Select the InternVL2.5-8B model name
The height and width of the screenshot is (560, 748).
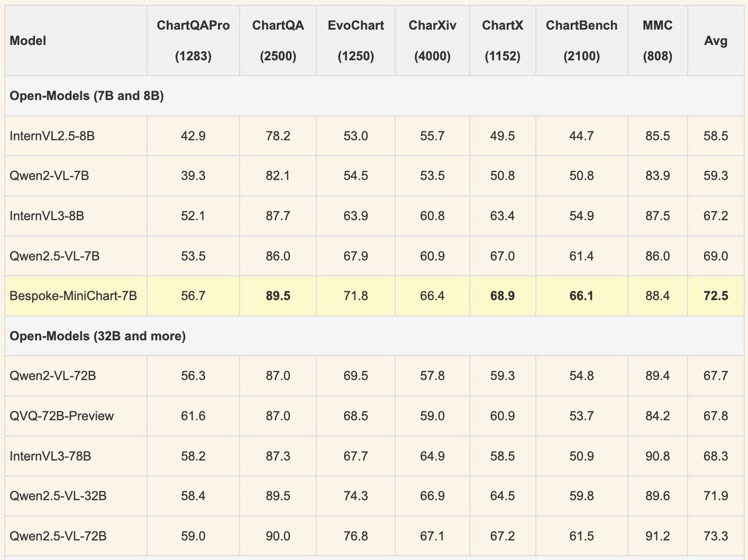[52, 136]
